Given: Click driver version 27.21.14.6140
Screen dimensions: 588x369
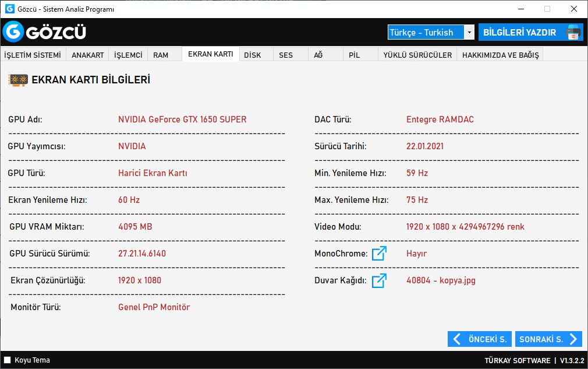Looking at the screenshot, I should [142, 254].
